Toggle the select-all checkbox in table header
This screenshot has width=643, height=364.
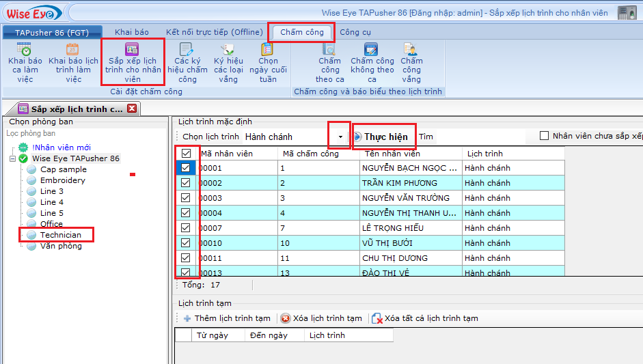(x=186, y=154)
